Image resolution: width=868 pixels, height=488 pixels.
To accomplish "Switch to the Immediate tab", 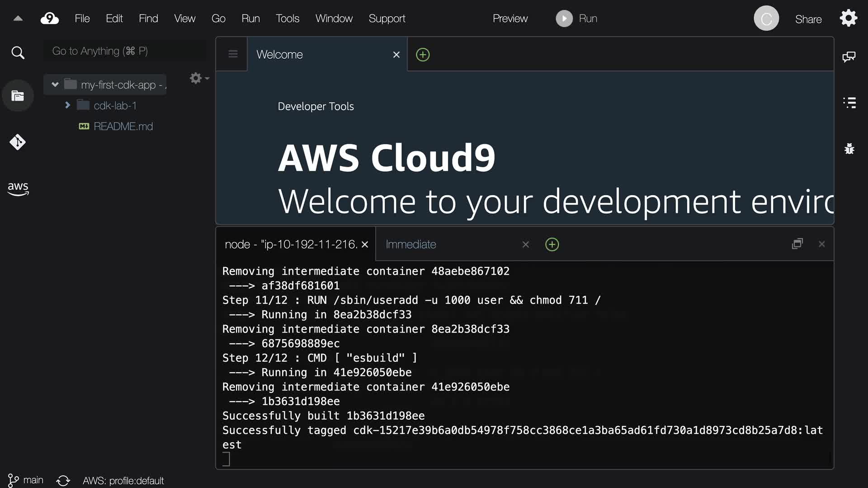I will pos(410,244).
